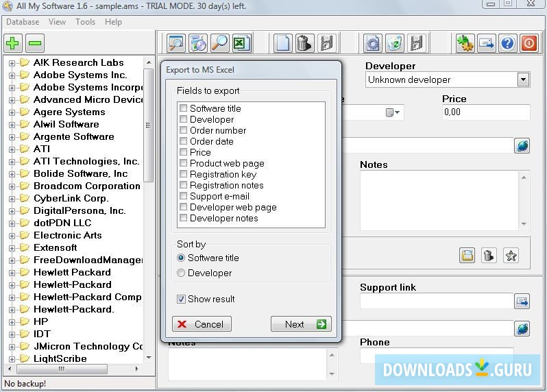Check the Registration notes field
Screen dimensions: 547x392
pyautogui.click(x=183, y=185)
